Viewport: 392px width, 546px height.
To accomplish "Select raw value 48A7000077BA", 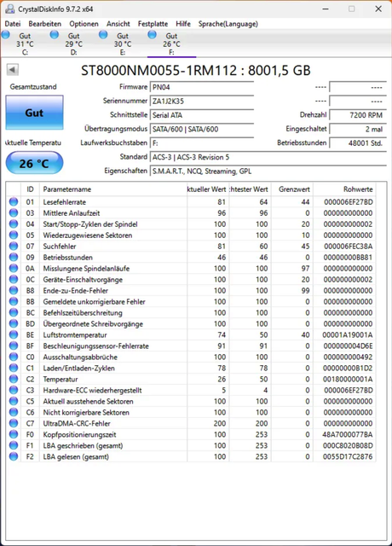I will (x=347, y=434).
